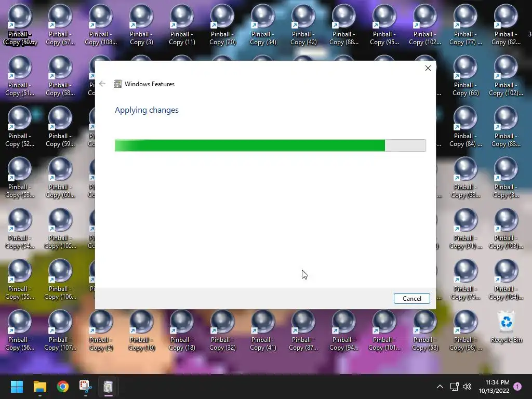Viewport: 532px width, 399px height.
Task: Select Pinball - Copy (77) shortcut
Action: coord(465,25)
